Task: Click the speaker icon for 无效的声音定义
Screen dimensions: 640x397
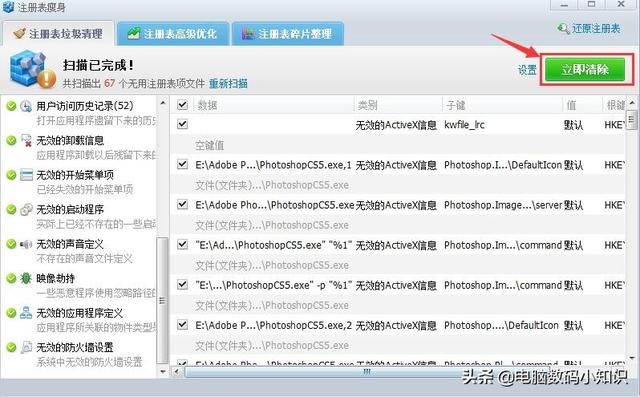Action: point(26,244)
